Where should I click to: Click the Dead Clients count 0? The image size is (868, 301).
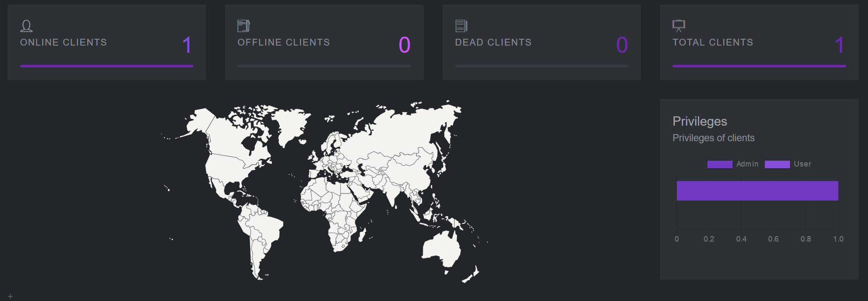pos(622,45)
